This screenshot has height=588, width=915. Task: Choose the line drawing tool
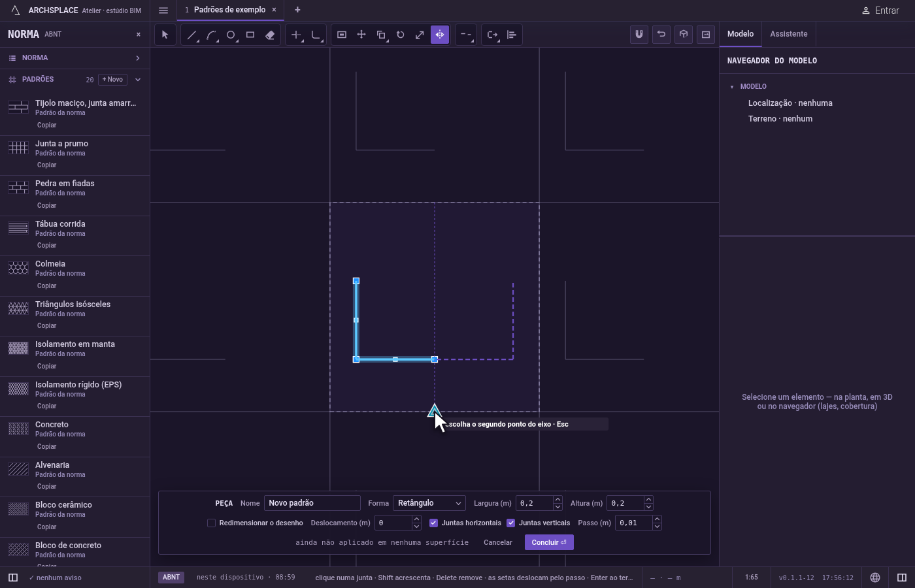point(191,35)
